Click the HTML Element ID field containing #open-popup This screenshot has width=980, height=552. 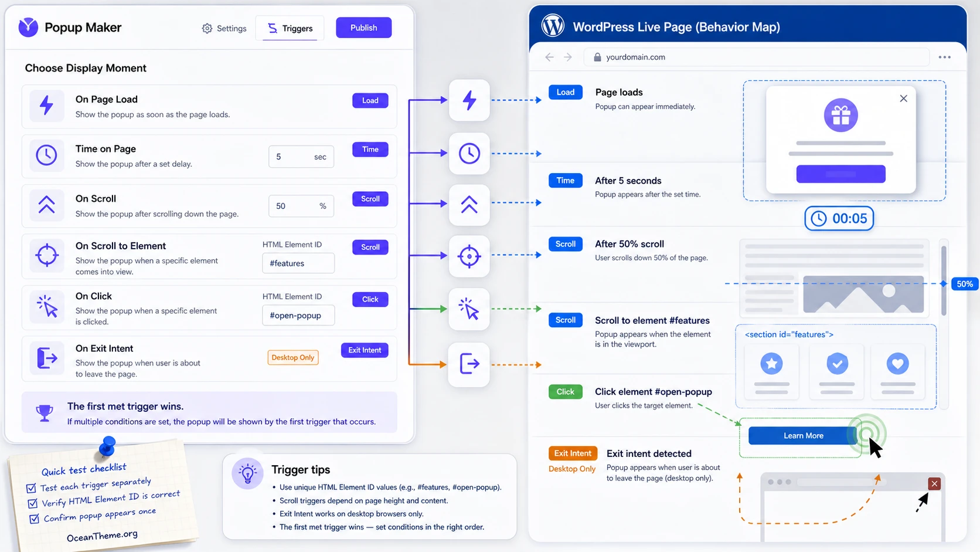click(x=298, y=315)
